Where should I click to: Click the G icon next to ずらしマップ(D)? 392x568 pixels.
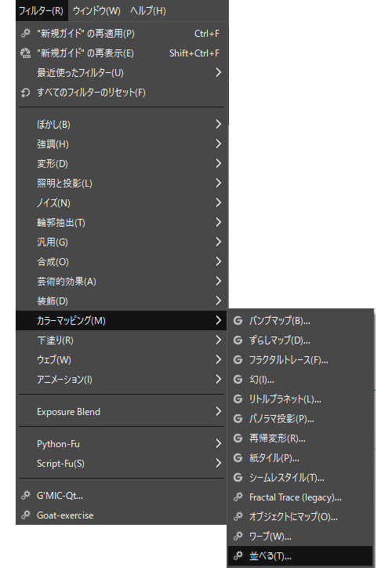(238, 340)
